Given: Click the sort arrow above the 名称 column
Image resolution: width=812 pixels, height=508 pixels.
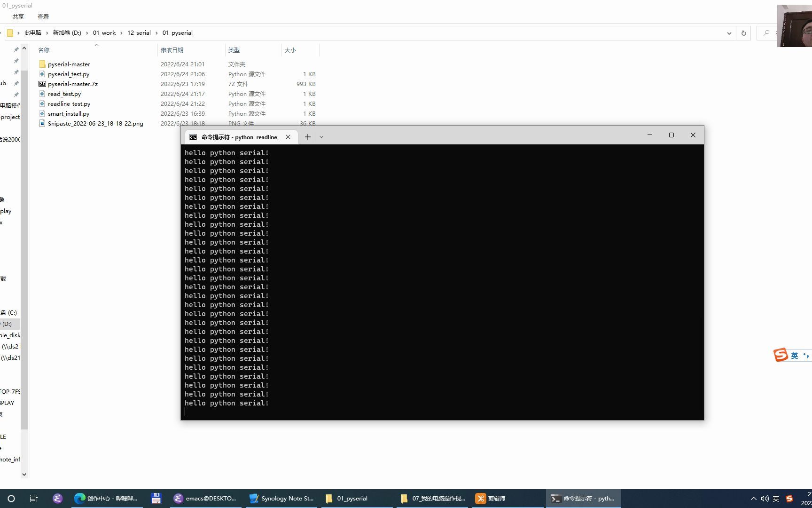Looking at the screenshot, I should click(x=96, y=45).
